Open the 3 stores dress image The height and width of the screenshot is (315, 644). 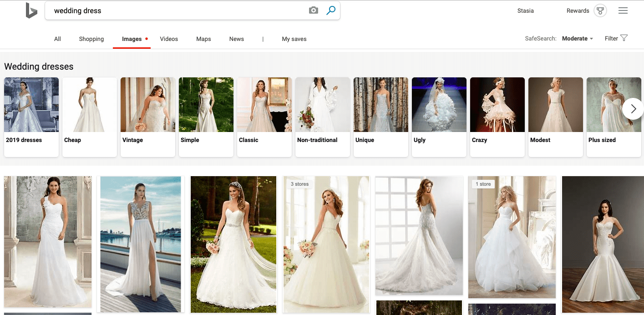click(326, 244)
